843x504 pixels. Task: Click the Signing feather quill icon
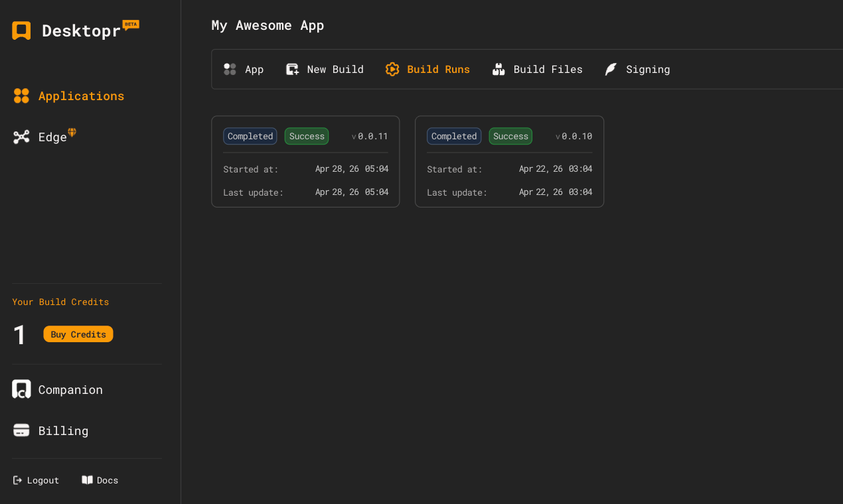point(611,69)
